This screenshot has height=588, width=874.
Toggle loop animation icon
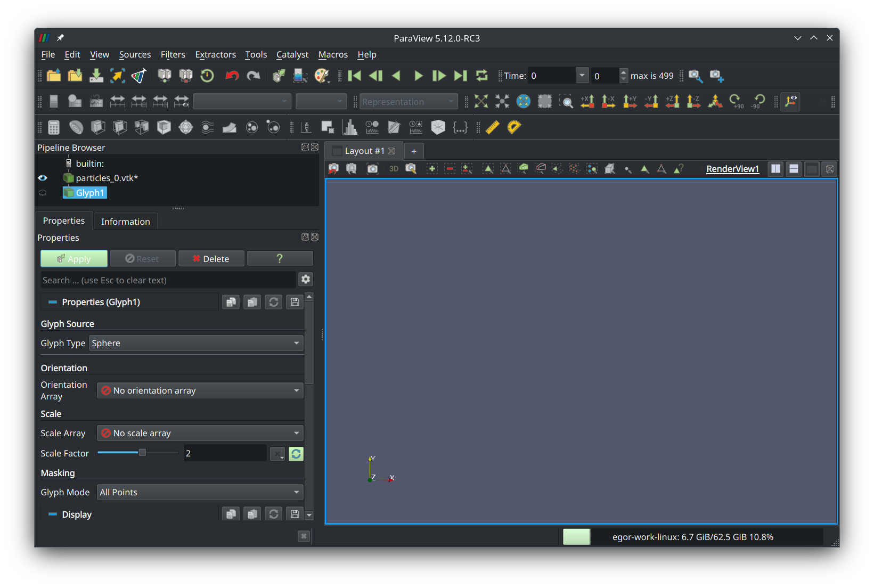coord(481,76)
